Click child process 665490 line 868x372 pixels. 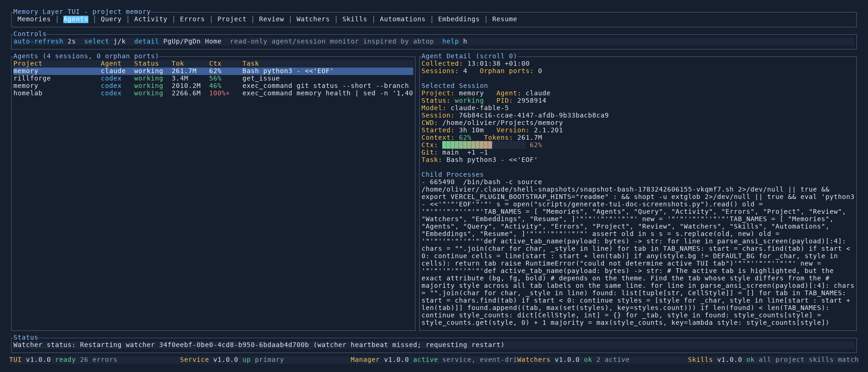[x=482, y=182]
